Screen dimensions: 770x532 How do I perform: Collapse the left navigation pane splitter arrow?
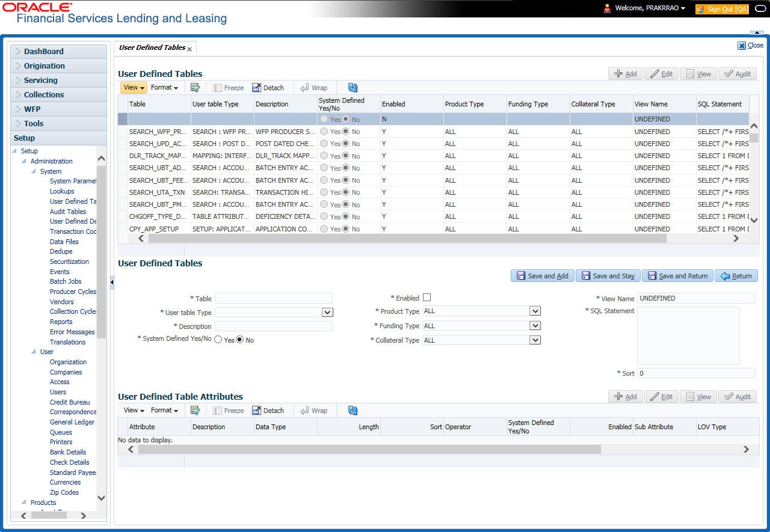point(112,282)
